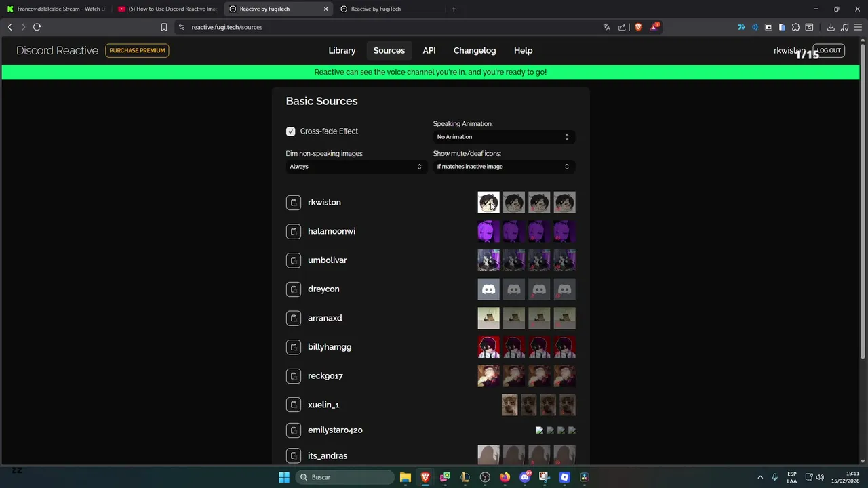Image resolution: width=868 pixels, height=488 pixels.
Task: Switch to the How to Use Discord Reactive tab
Action: 167,9
